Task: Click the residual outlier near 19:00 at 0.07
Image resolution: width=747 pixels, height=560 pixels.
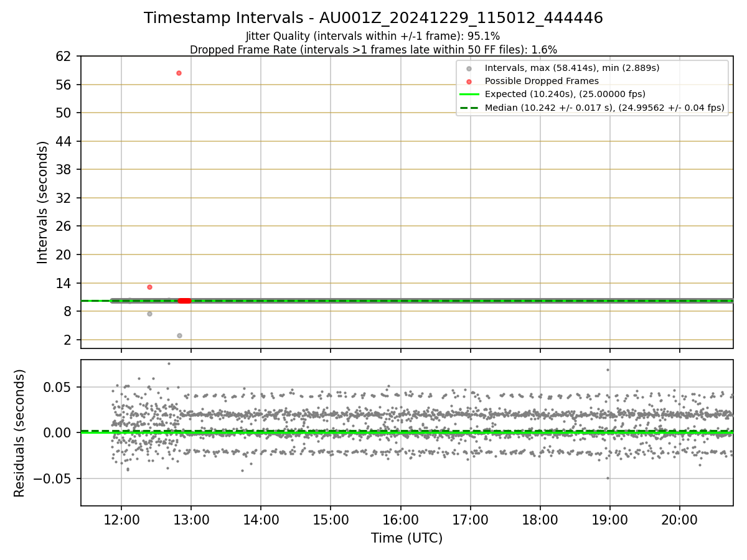Action: coord(608,370)
